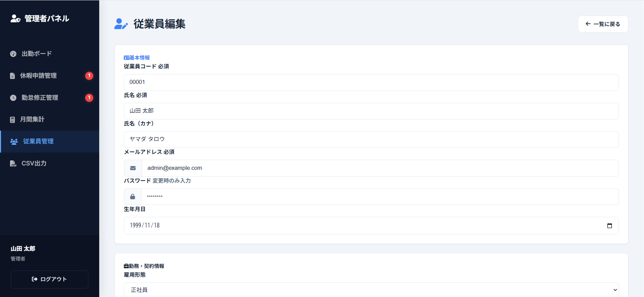Open the 出勤ボード menu item

pos(37,54)
